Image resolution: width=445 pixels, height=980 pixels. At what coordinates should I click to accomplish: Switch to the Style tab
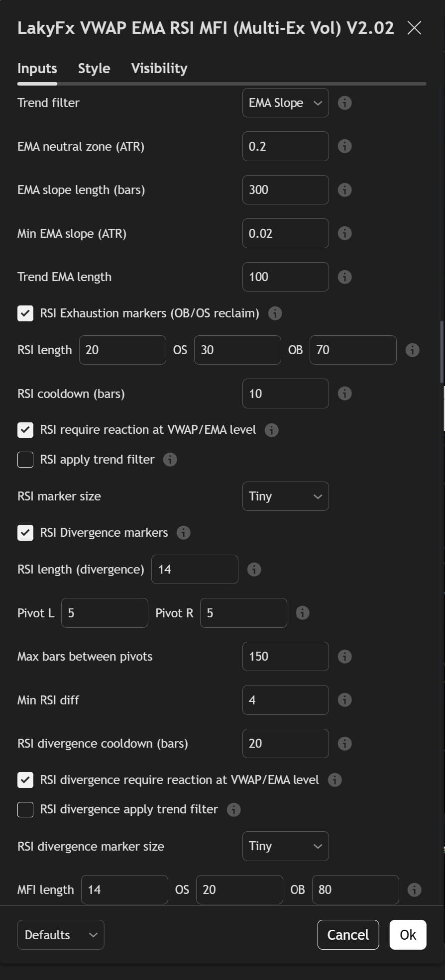click(94, 68)
